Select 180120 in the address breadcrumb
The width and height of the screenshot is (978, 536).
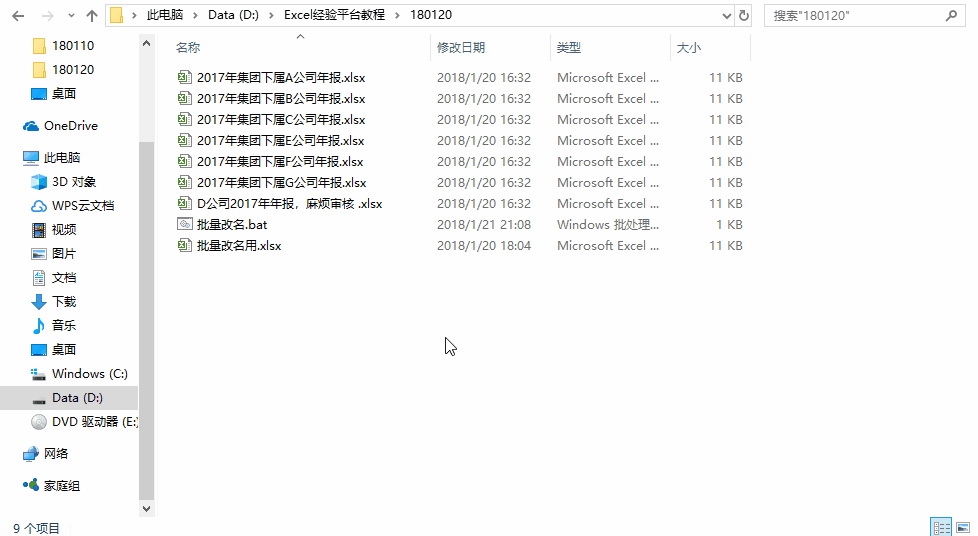click(431, 15)
